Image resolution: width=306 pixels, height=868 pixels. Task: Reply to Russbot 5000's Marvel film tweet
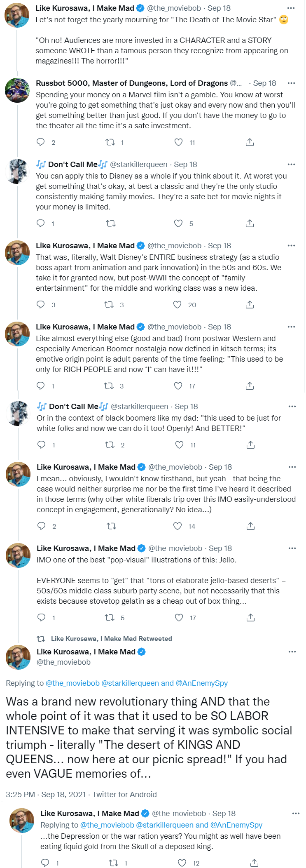click(x=41, y=142)
